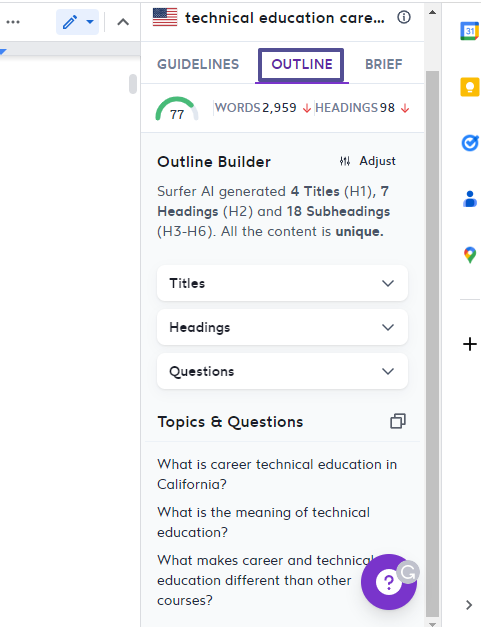Image resolution: width=481 pixels, height=627 pixels.
Task: Open Google Calendar side panel icon
Action: [x=470, y=31]
